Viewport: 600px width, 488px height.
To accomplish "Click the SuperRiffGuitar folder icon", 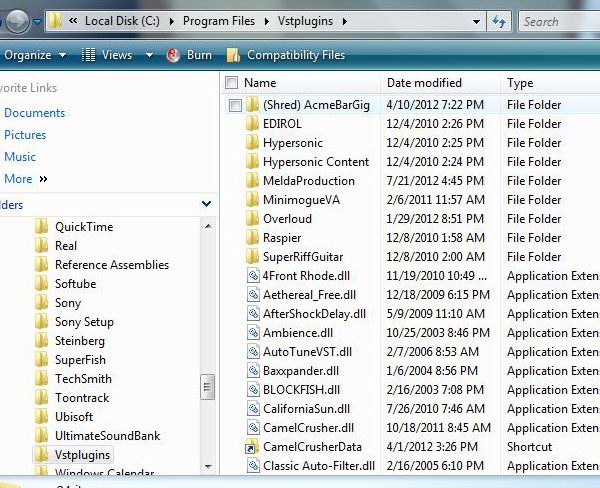I will pyautogui.click(x=253, y=256).
